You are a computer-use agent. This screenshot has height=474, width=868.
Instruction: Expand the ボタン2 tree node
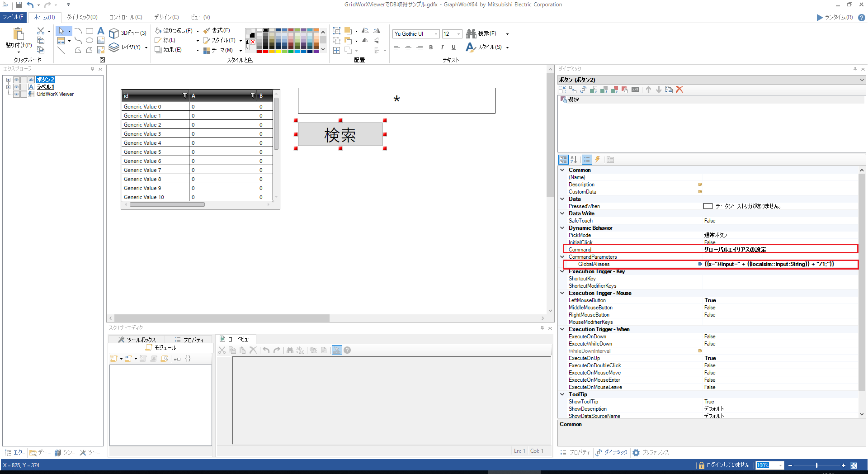tap(8, 80)
